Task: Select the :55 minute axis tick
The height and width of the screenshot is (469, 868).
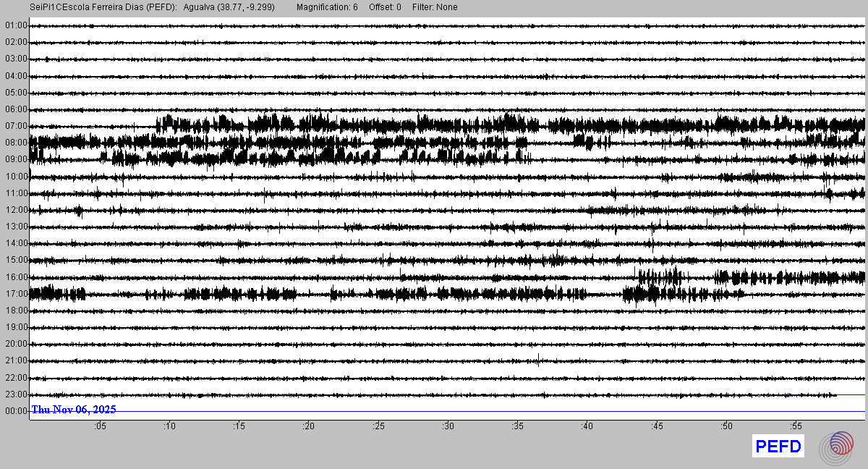Action: pyautogui.click(x=796, y=426)
